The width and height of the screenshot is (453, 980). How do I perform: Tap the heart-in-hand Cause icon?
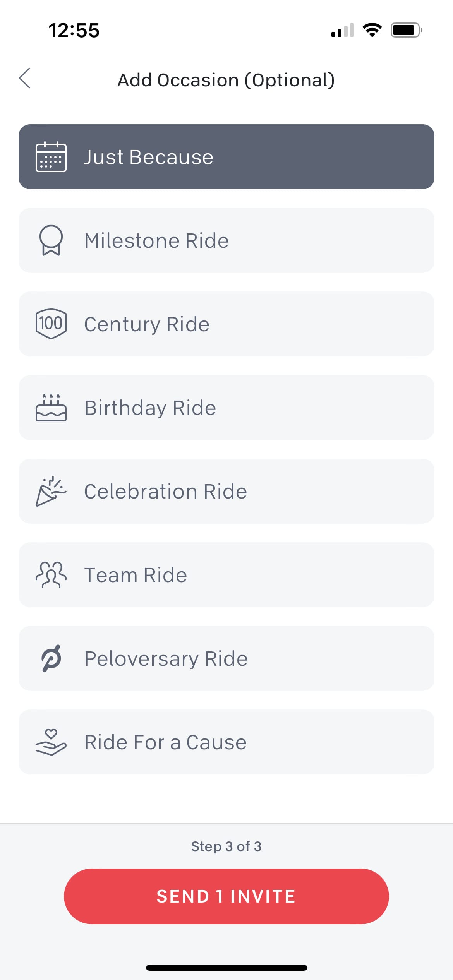(51, 742)
